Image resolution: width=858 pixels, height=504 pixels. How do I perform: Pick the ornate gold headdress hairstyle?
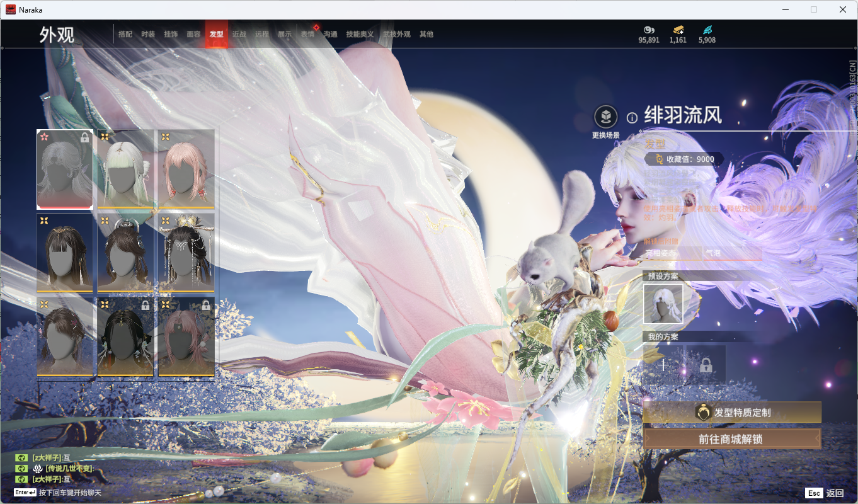[x=186, y=253]
